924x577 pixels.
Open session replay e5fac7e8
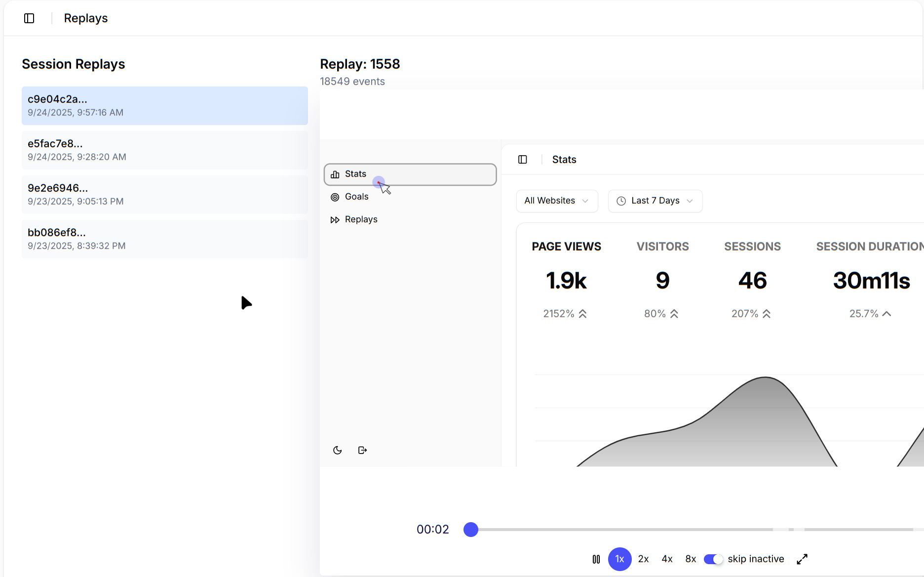click(164, 150)
